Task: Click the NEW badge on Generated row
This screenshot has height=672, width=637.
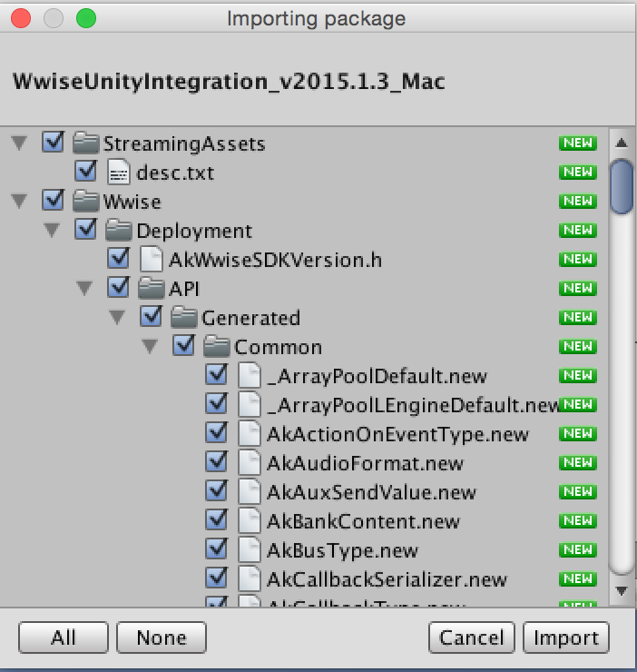Action: click(578, 318)
